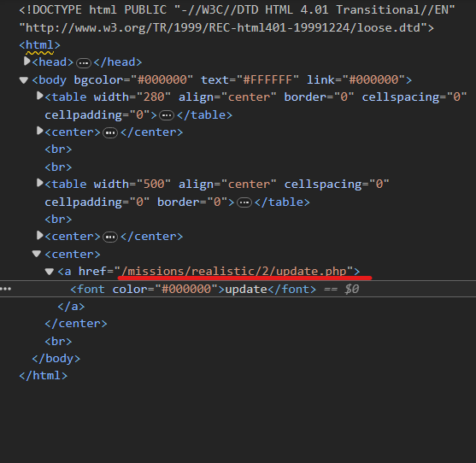Click ellipsis badge of table width 500

coord(244,202)
